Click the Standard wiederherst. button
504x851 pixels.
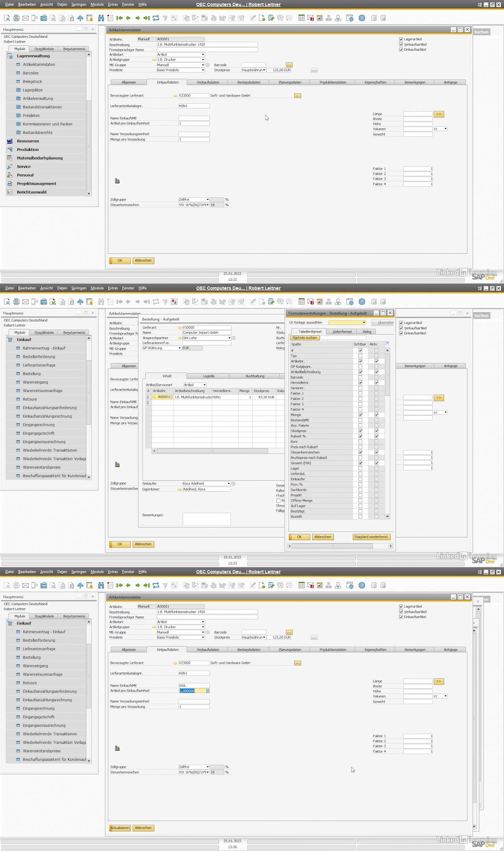tap(371, 537)
